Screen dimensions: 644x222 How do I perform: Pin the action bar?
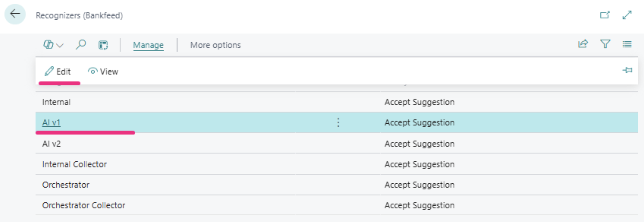point(627,70)
